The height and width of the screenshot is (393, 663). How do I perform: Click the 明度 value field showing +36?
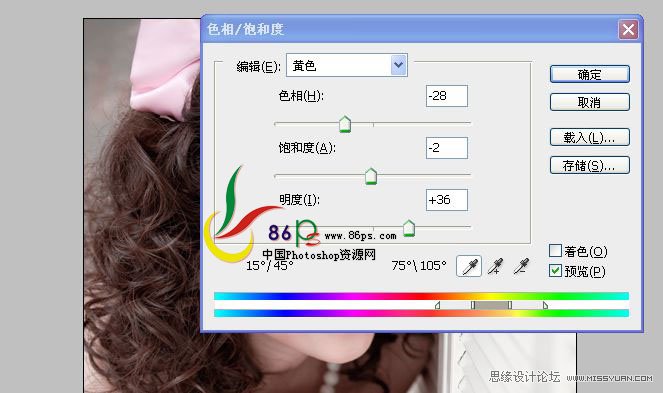pos(447,200)
